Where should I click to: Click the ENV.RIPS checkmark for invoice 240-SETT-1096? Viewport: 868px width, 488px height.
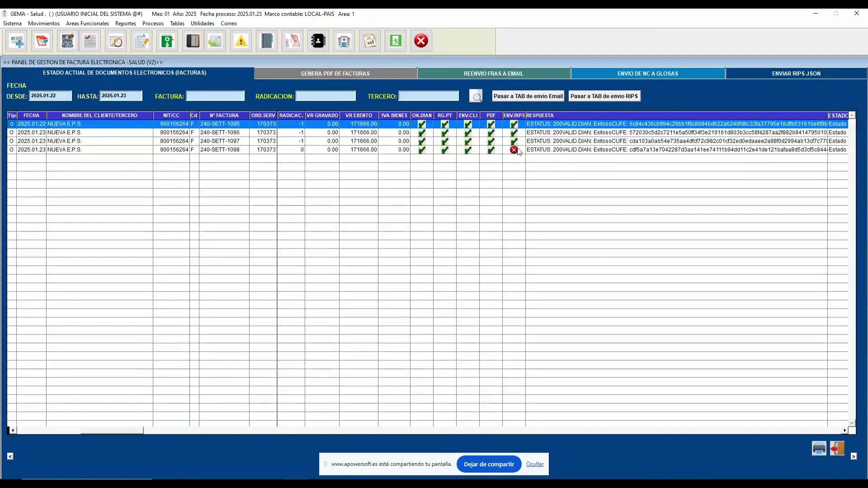click(x=514, y=132)
